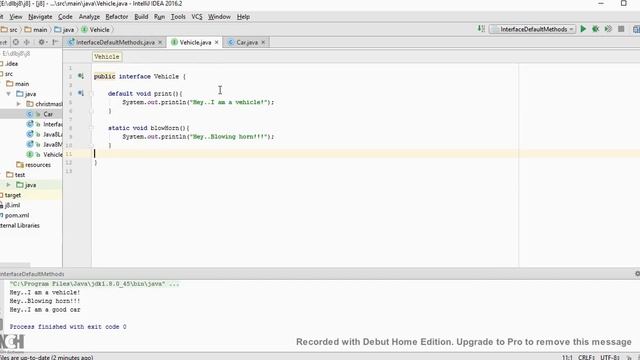Open the Help menu
The image size is (640, 360).
tap(243, 17)
